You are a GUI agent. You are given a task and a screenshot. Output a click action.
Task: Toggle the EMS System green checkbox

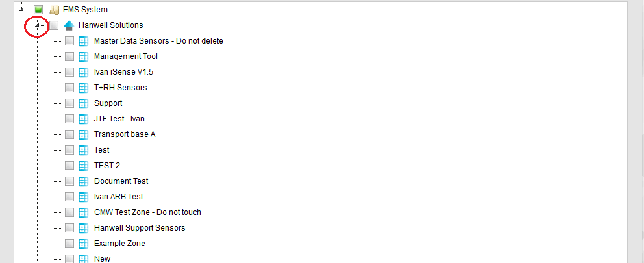pyautogui.click(x=38, y=10)
